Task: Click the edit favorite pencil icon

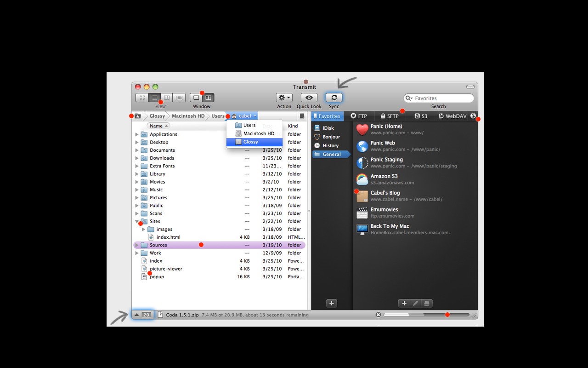Action: pyautogui.click(x=415, y=303)
